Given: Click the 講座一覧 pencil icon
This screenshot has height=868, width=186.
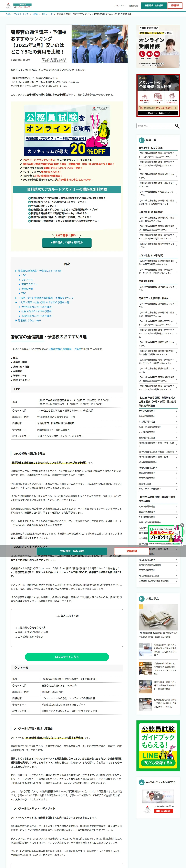Looking at the screenshot, I should [x=142, y=140].
